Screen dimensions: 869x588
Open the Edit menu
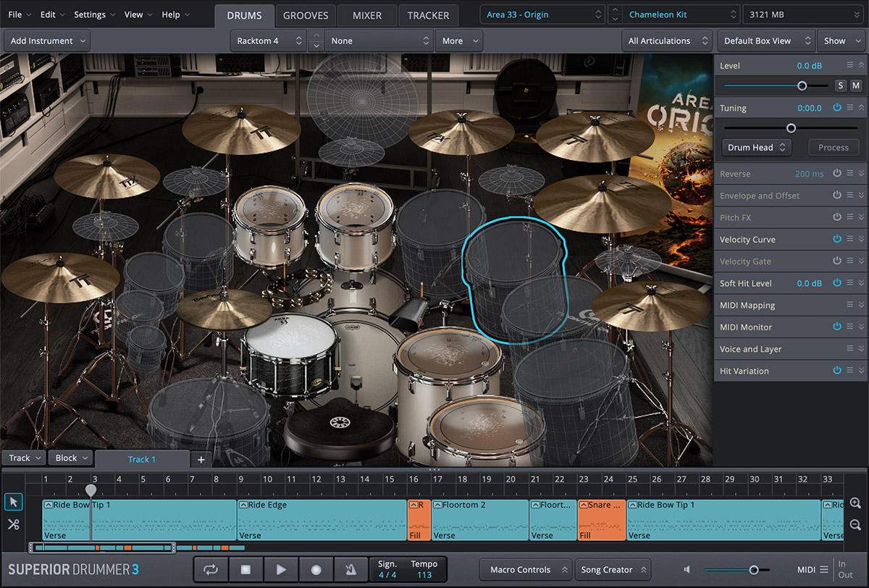(52, 14)
